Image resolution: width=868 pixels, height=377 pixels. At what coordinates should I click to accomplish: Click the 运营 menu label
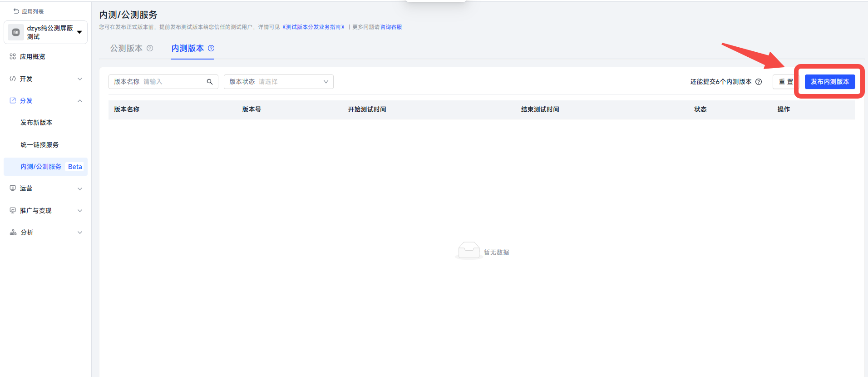pyautogui.click(x=26, y=188)
